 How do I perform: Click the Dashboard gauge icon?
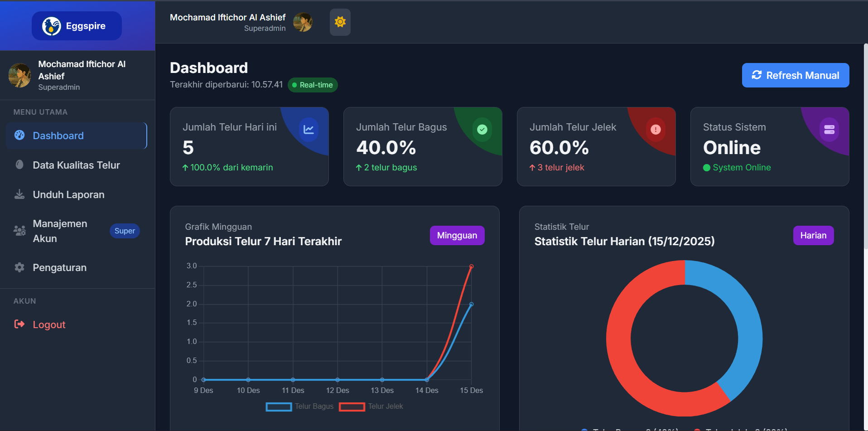[x=19, y=135]
